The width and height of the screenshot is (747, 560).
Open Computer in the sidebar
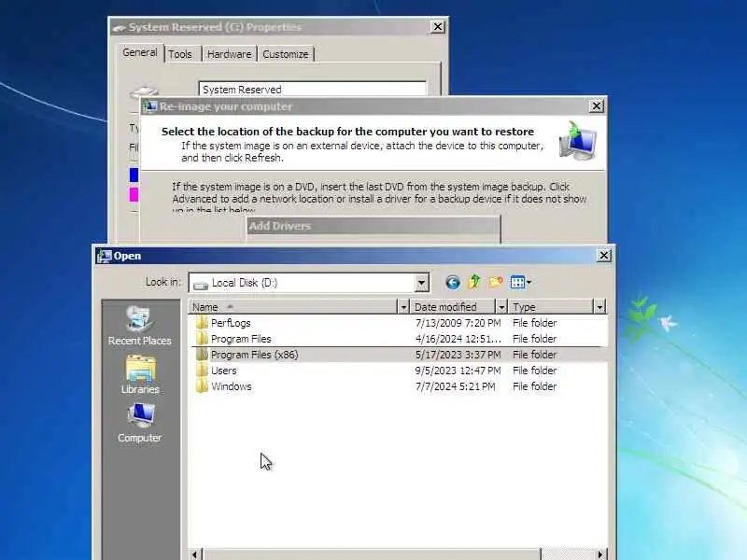139,424
